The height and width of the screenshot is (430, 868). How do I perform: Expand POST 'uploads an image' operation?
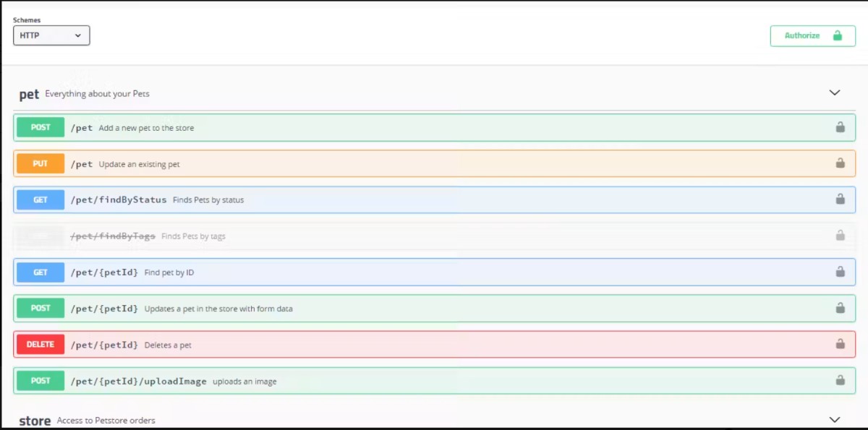(x=434, y=380)
